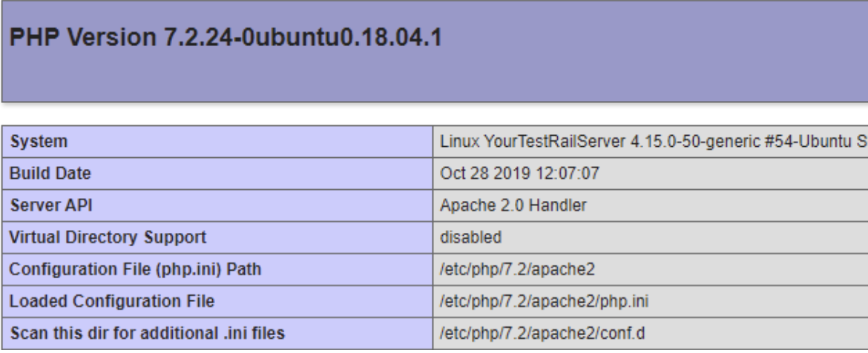The height and width of the screenshot is (353, 868).
Task: Click the disabled value cell
Action: (x=651, y=237)
